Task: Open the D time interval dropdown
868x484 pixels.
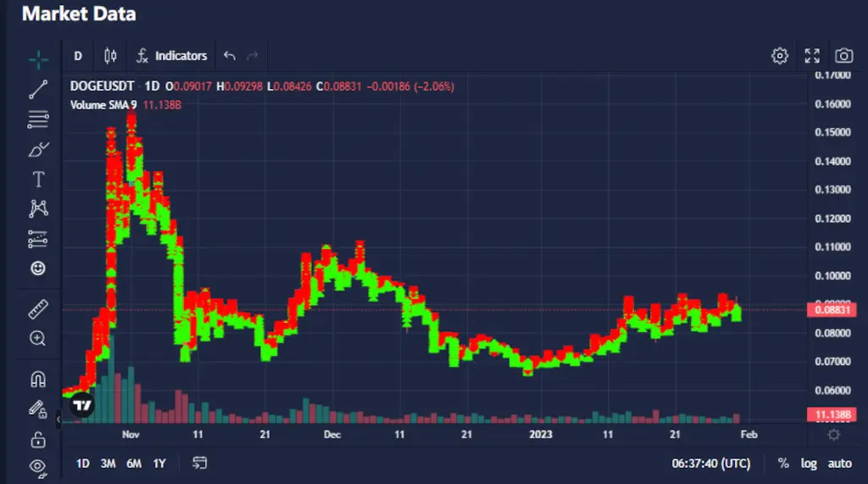Action: point(78,56)
